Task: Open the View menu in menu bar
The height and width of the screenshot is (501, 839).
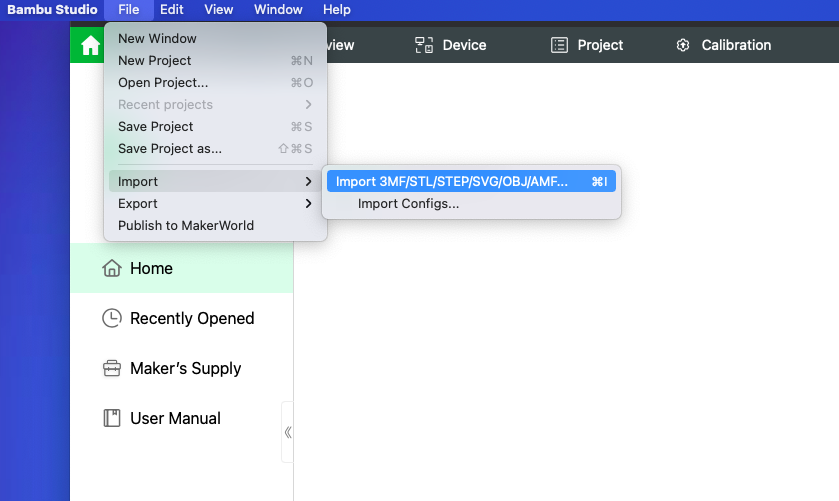Action: (219, 10)
